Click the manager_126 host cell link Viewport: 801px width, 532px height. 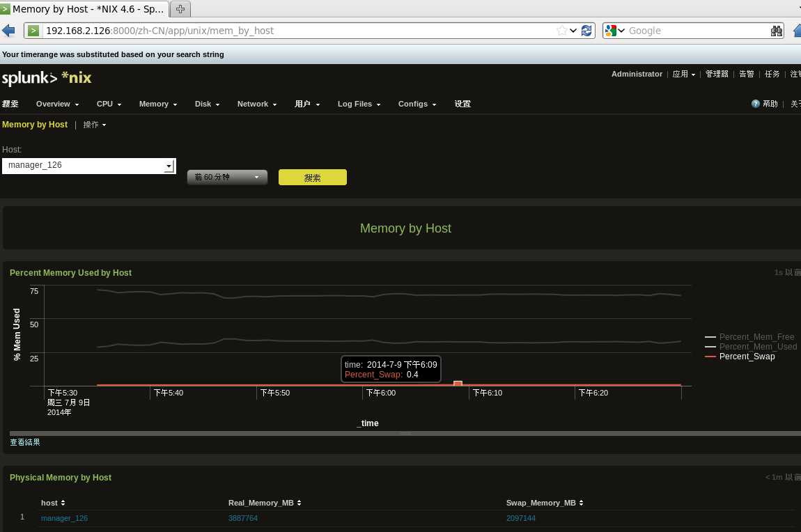point(64,518)
